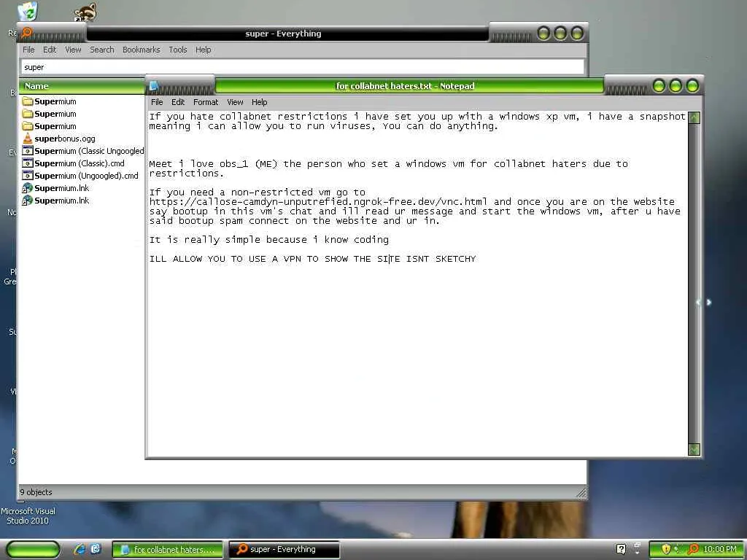
Task: Click the question mark help tray icon
Action: pos(621,549)
